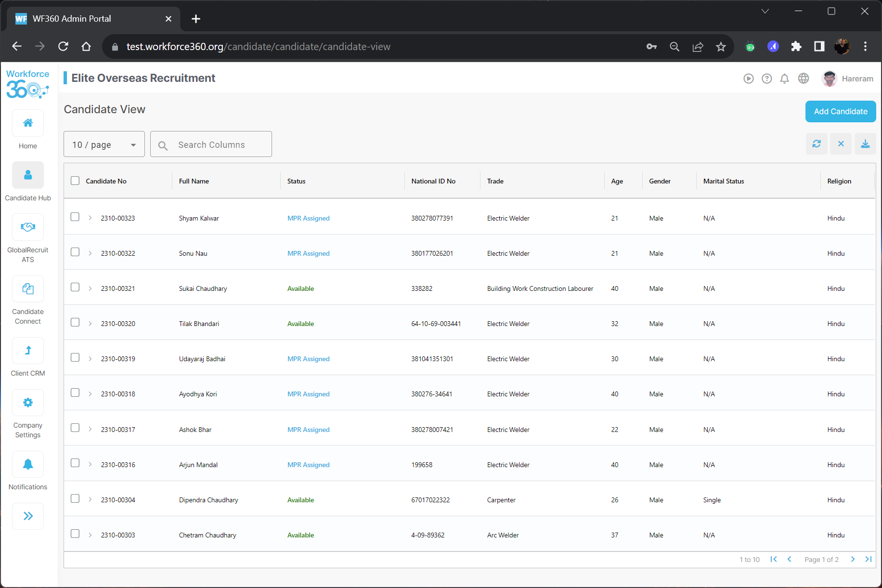Go to the next page of candidates
882x588 pixels.
[853, 559]
